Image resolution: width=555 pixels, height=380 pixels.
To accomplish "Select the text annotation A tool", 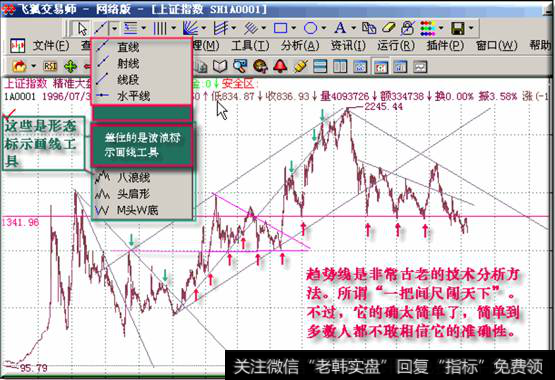I will pos(340,28).
